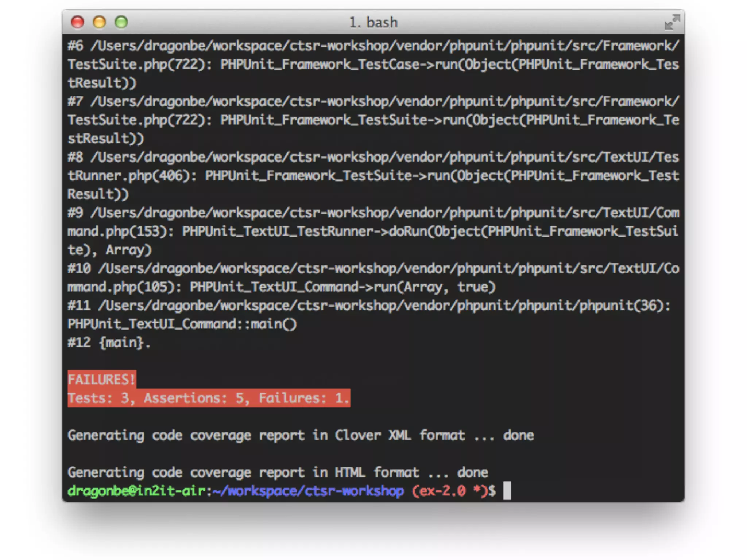Click the green 'dragonbe@in2it-air' prompt text

point(136,491)
